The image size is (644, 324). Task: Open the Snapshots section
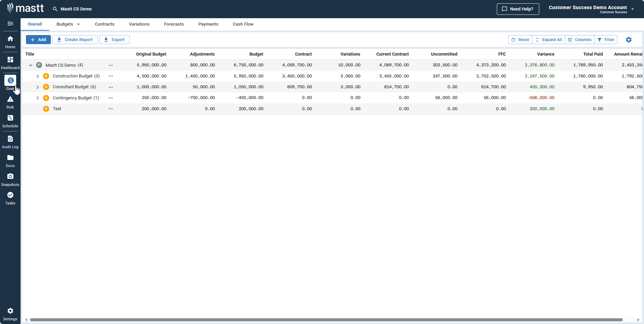pos(10,179)
